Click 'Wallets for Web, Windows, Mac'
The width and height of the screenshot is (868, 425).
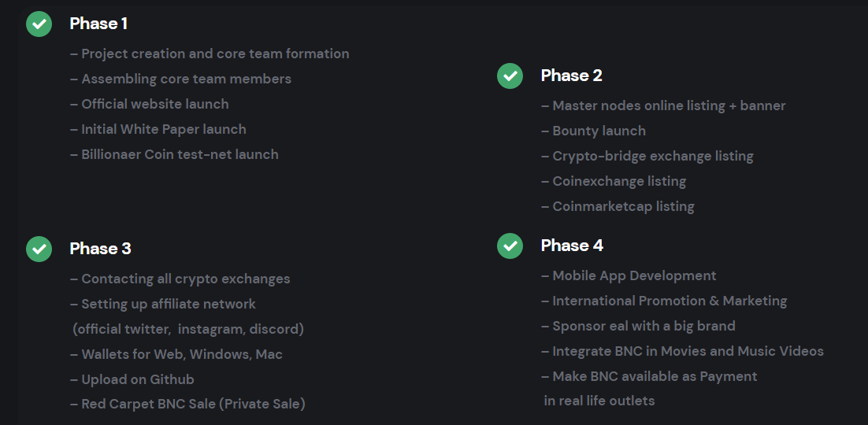point(176,354)
